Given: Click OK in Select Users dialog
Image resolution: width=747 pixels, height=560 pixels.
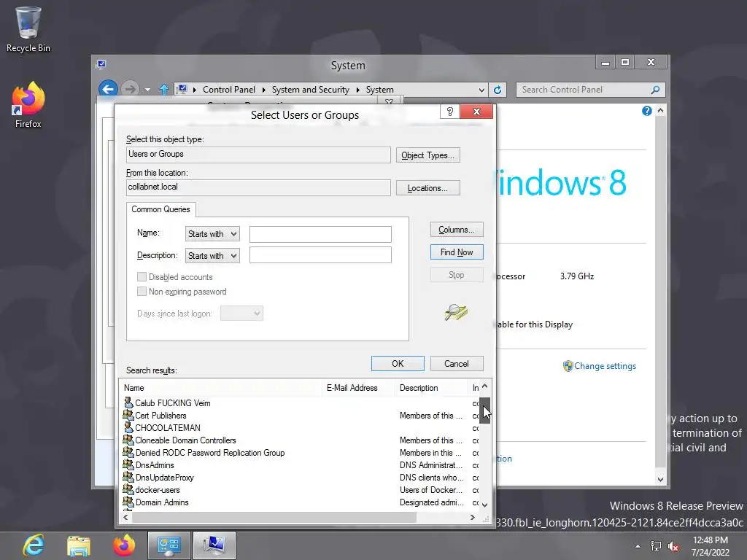Looking at the screenshot, I should [x=398, y=363].
